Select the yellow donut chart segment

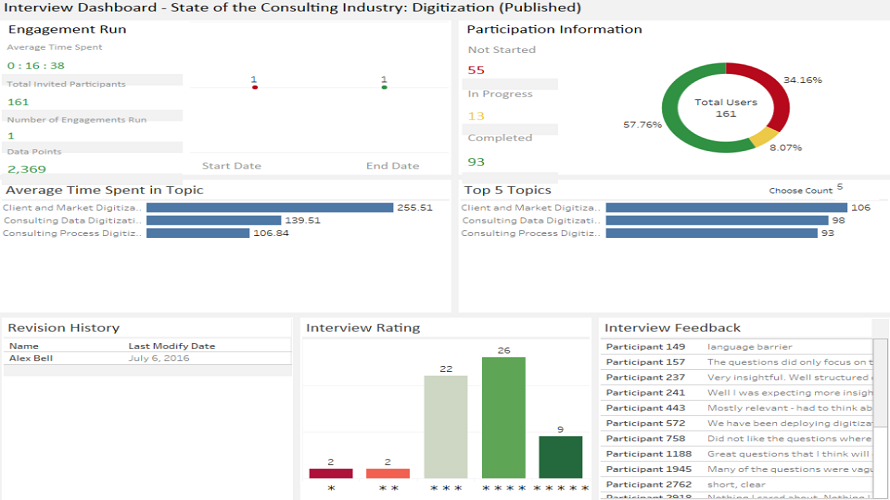pyautogui.click(x=763, y=138)
